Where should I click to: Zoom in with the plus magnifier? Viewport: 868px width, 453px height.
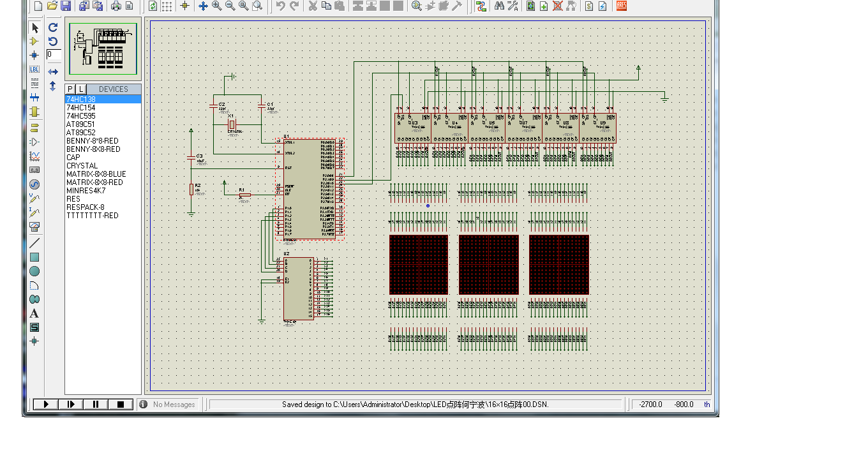[216, 6]
